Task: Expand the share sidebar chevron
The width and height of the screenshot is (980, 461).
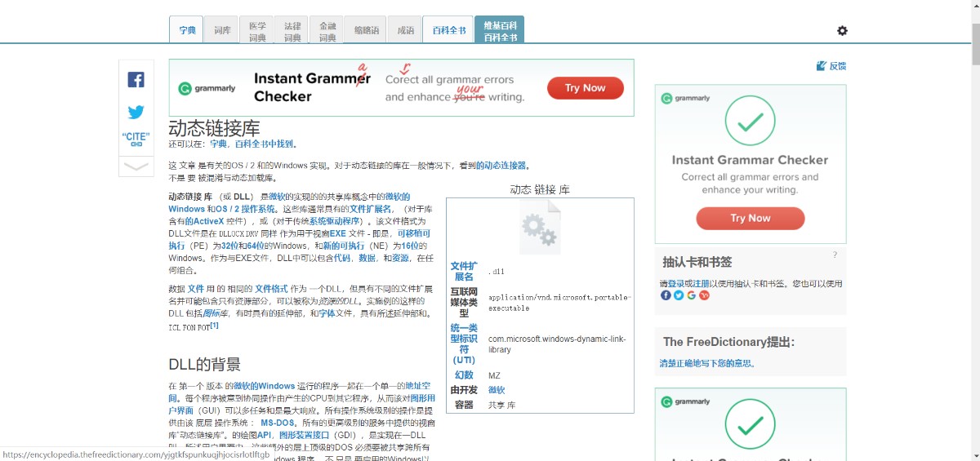Action: point(136,166)
